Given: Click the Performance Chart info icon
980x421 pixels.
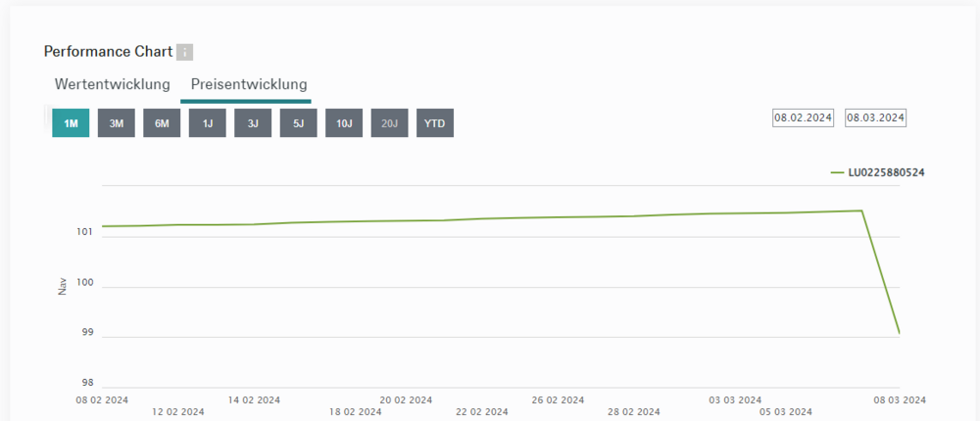Looking at the screenshot, I should [184, 52].
